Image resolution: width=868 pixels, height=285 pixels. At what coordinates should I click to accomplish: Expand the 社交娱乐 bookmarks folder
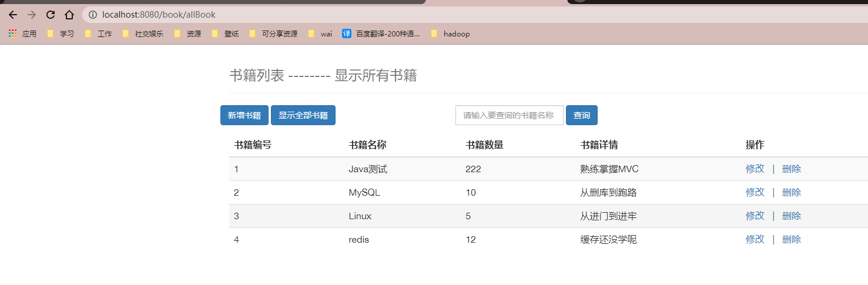pos(143,34)
